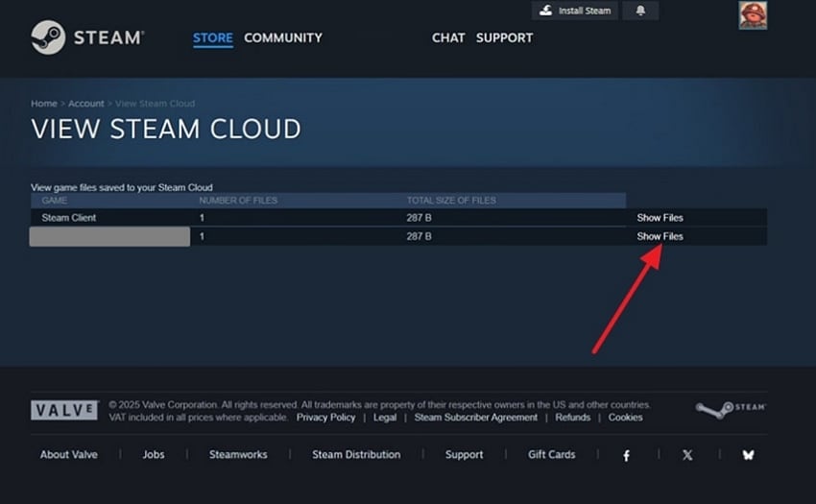Show Files for the redacted game row
816x504 pixels.
pos(660,236)
